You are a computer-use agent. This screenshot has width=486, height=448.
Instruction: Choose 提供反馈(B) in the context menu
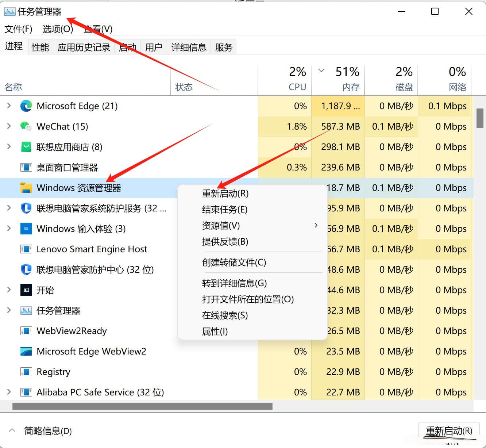click(252, 241)
